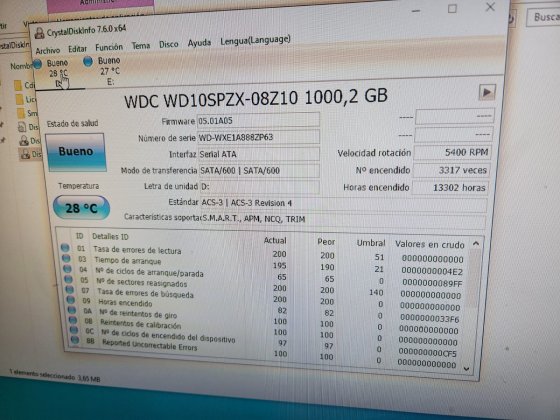Click the rotation speed value 5400 RPM
Screen dimensions: 560x420
point(452,152)
